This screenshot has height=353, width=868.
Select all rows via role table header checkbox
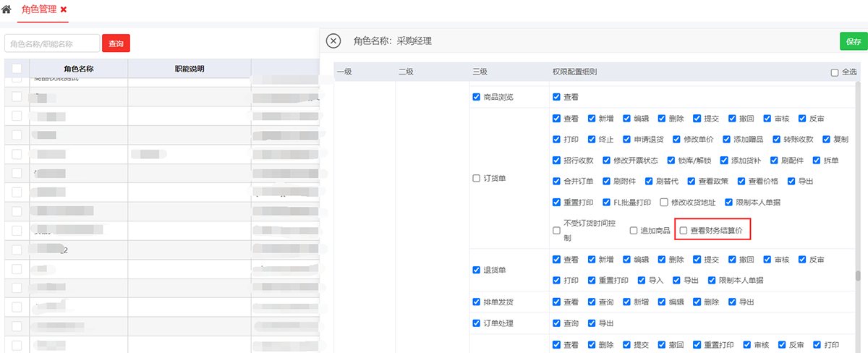[x=17, y=69]
